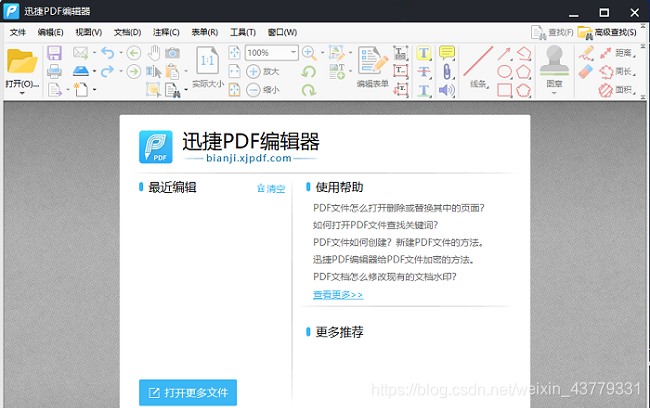The image size is (650, 408).
Task: Click the yellow sticky note comment icon
Action: (447, 53)
